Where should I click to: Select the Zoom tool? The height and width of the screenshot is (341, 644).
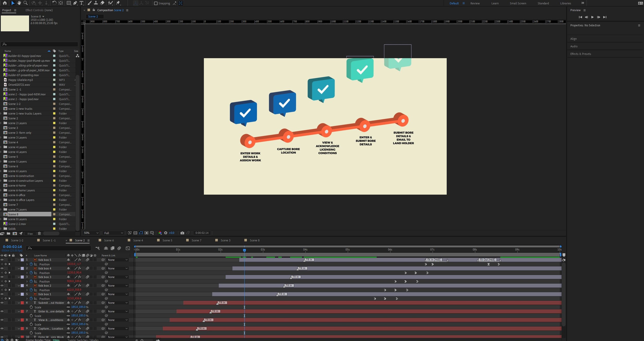coord(26,3)
